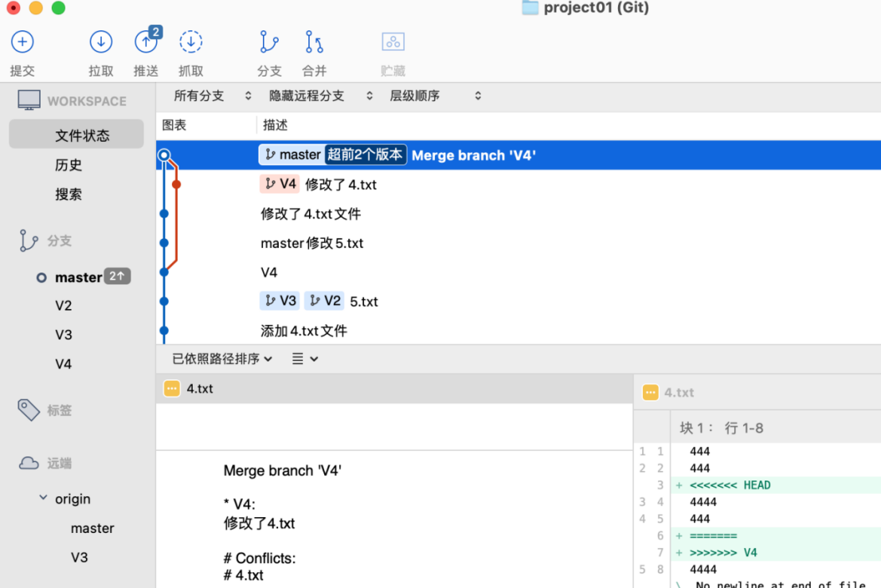
Task: Click the 块 1：行 1-8 hunk header
Action: point(722,428)
